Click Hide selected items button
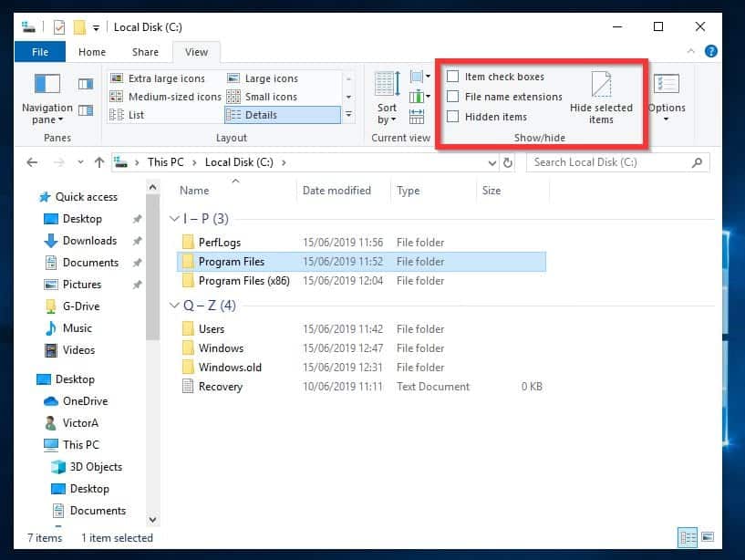This screenshot has width=745, height=560. pos(601,98)
